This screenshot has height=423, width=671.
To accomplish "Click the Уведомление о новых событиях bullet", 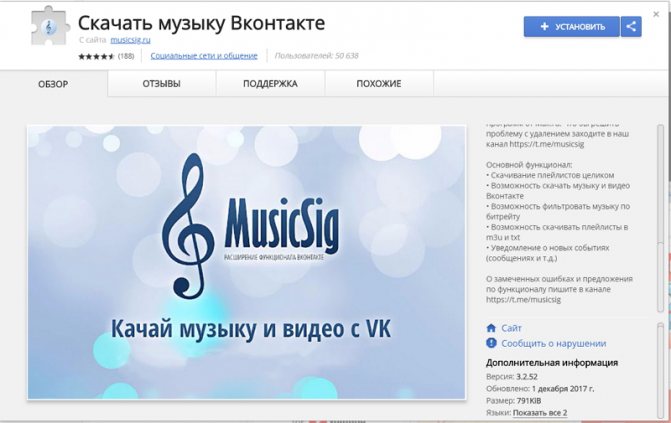I will pyautogui.click(x=547, y=253).
